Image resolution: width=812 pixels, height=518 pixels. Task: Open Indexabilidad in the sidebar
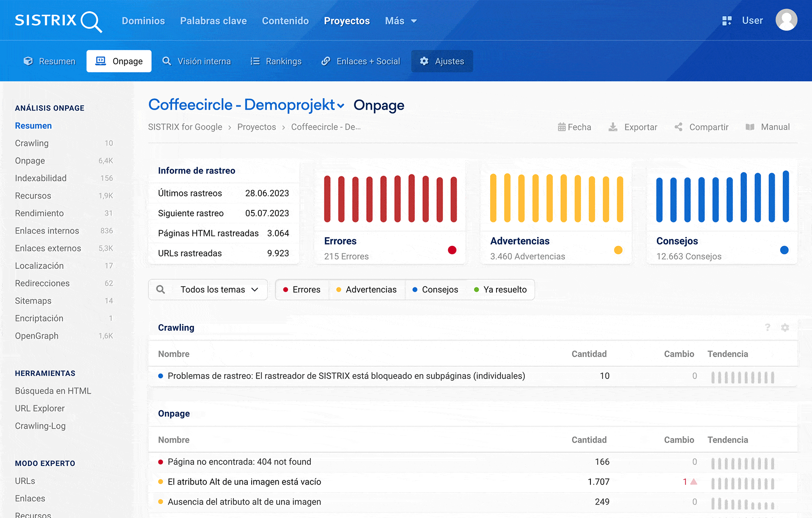41,178
